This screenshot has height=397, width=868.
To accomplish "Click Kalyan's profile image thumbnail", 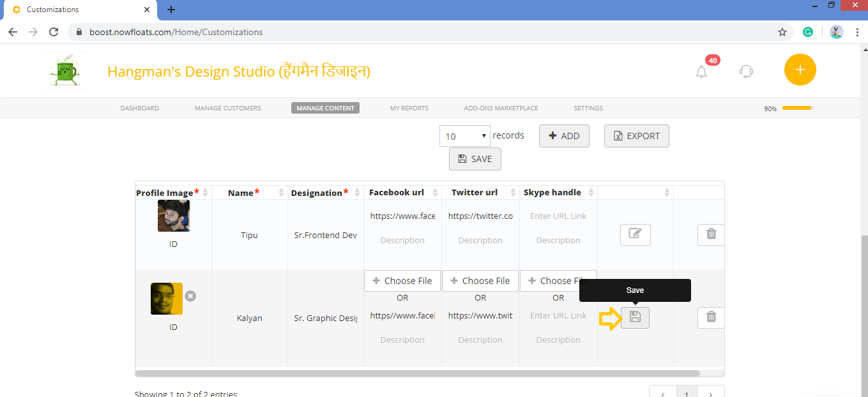I will [167, 299].
